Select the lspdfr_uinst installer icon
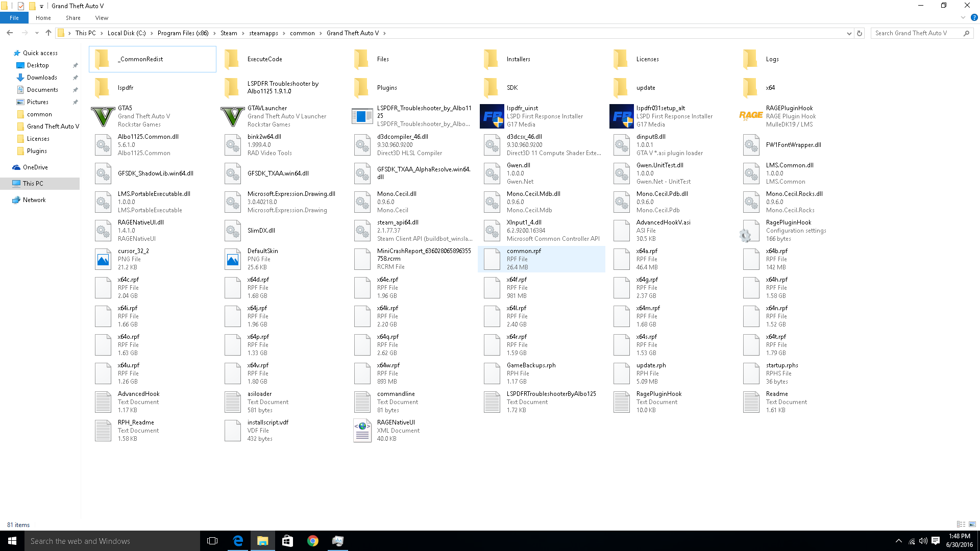This screenshot has width=980, height=551. click(x=492, y=116)
